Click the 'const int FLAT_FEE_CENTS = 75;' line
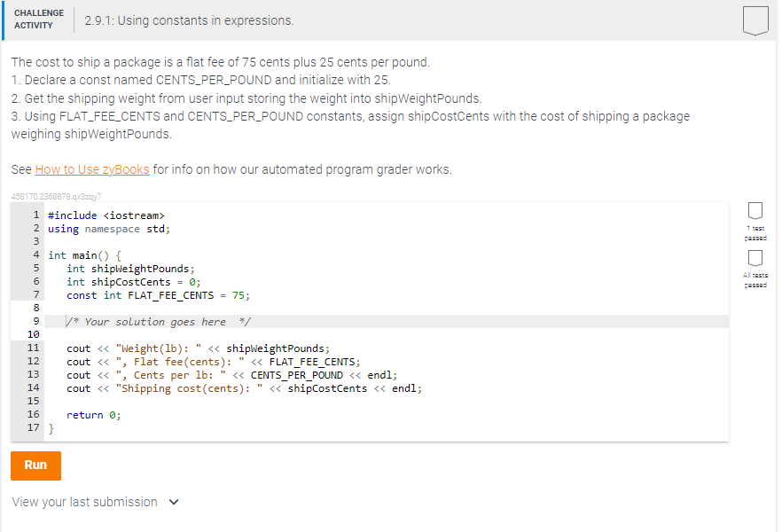This screenshot has height=532, width=782. pos(158,295)
